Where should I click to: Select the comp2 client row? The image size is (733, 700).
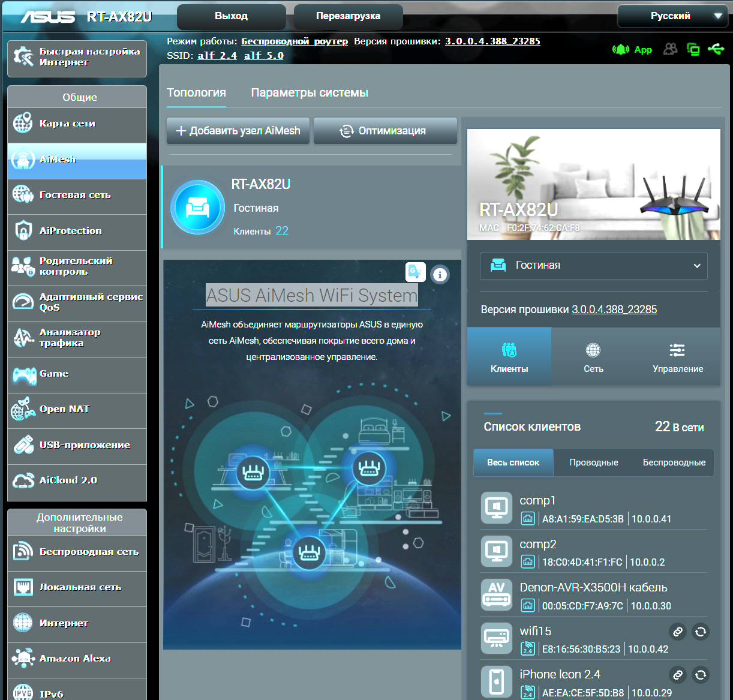[x=594, y=552]
